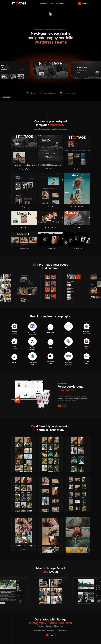The height and width of the screenshot is (644, 101).
Task: Click the Elementor page builder icon
Action: [x=14, y=326]
